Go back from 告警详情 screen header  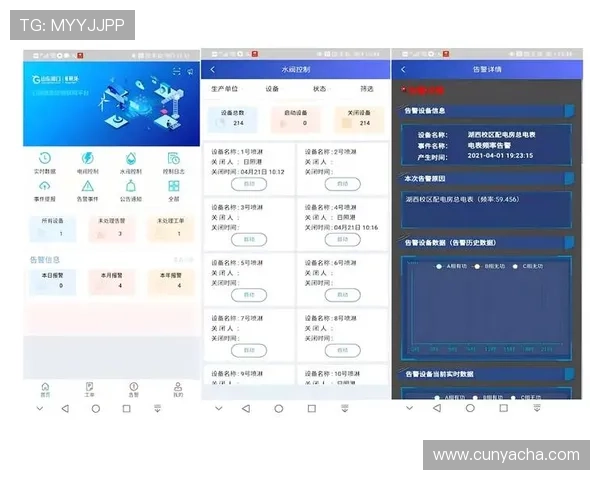tap(403, 69)
